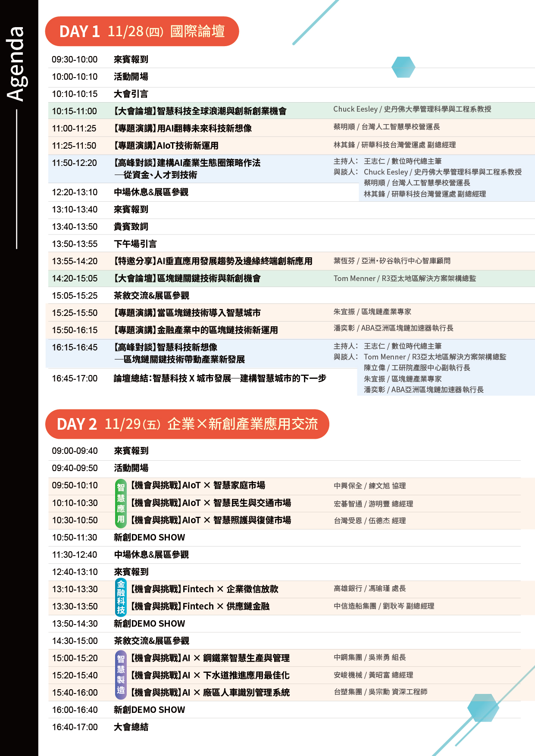The width and height of the screenshot is (535, 756).
Task: Open the AI × 鋼鐵業智慧生產與管理 session
Action: 210,658
